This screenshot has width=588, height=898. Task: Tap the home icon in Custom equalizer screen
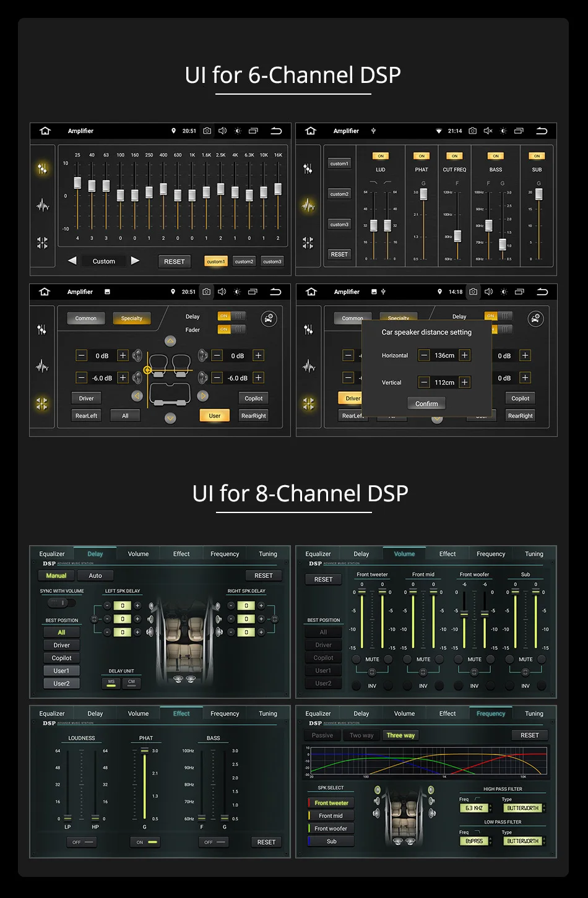[x=45, y=131]
